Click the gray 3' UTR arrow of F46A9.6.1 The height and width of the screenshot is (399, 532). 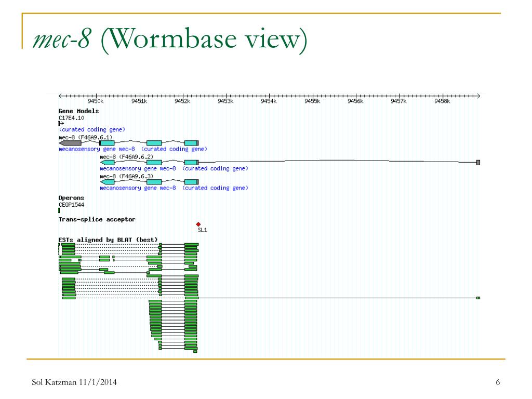click(70, 143)
